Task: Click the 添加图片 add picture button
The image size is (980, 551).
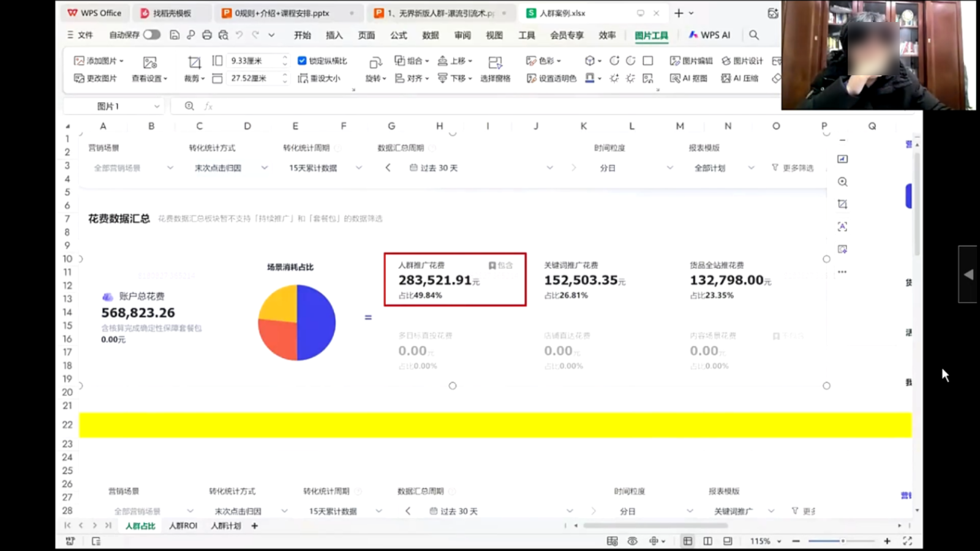Action: [99, 61]
